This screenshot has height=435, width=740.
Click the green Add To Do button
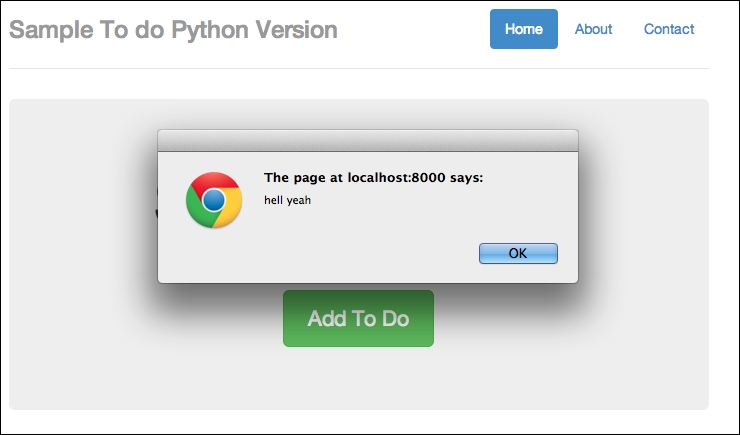click(358, 318)
